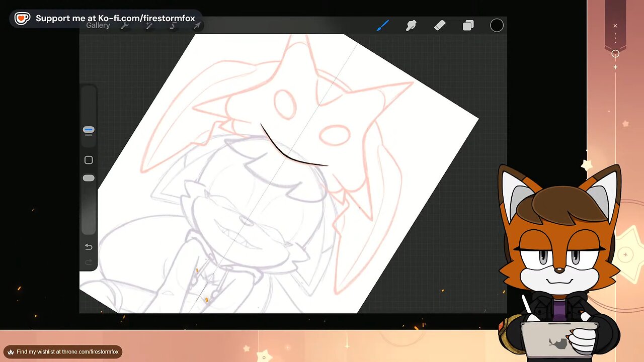Click the 'Support me at Ko-fi.com/firestormfox' text

point(115,19)
